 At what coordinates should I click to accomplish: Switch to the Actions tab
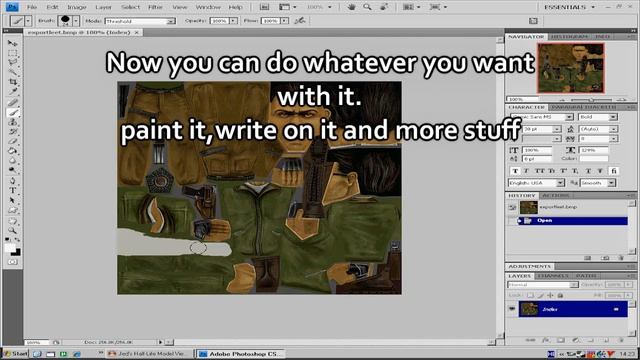[555, 196]
